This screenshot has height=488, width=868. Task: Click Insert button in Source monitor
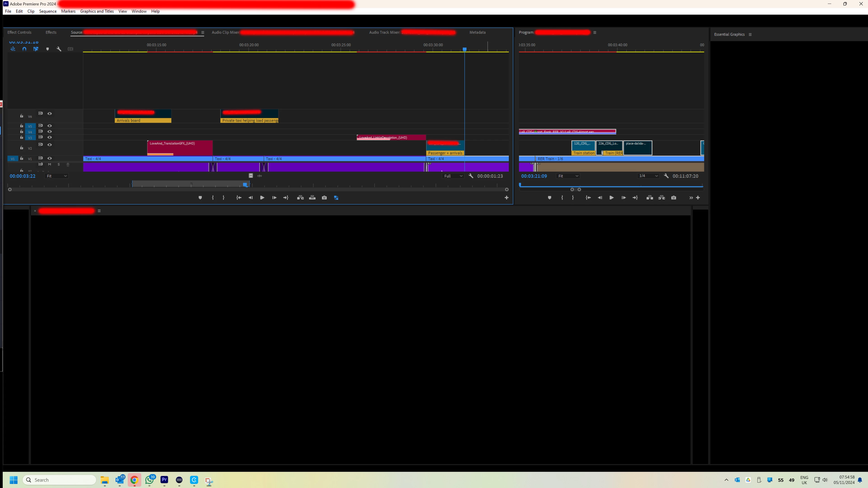point(300,198)
